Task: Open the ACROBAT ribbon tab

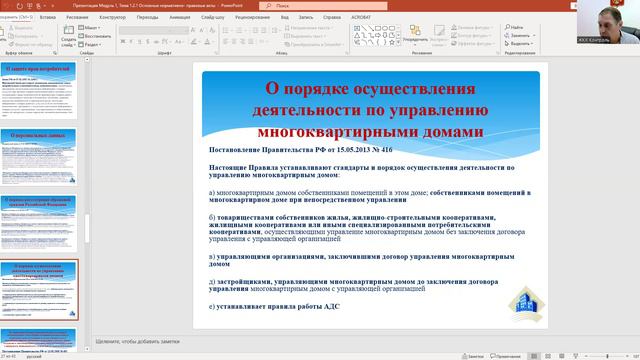Action: (x=361, y=18)
